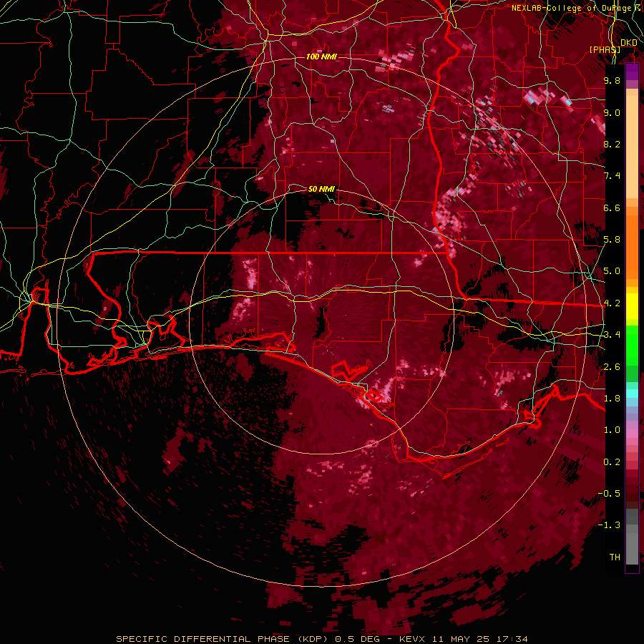644x644 pixels.
Task: Pick the yellow segment of the color bar
Action: tap(632, 306)
